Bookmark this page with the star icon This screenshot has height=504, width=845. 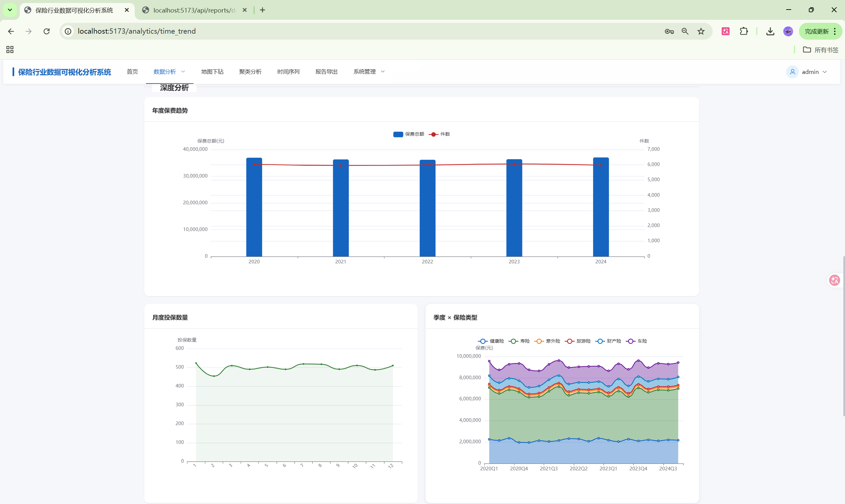coord(701,31)
